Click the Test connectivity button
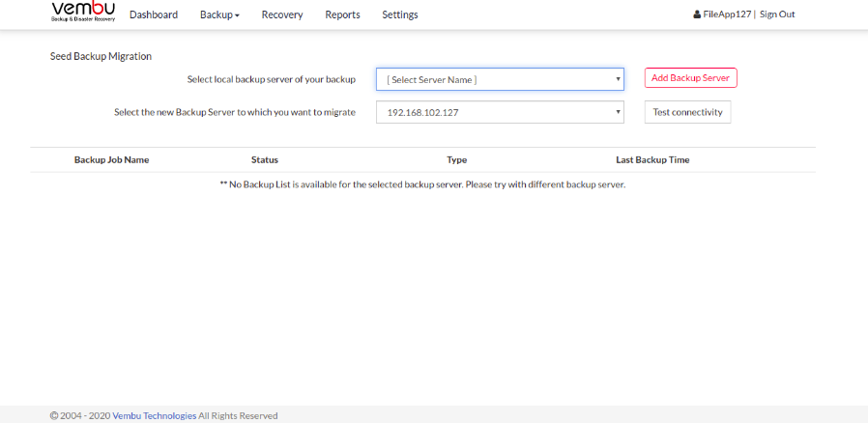868x423 pixels. 687,112
